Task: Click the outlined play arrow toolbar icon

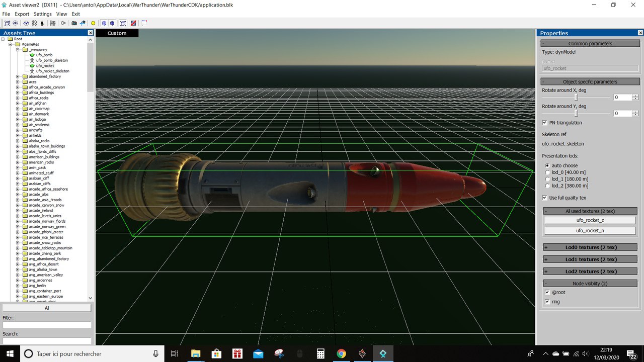Action: click(63, 23)
